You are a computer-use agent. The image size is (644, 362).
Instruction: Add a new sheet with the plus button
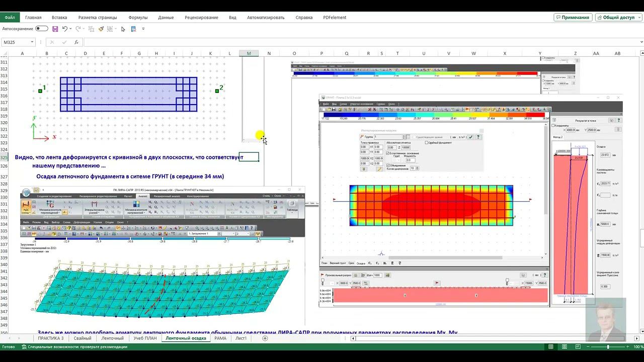tap(265, 338)
